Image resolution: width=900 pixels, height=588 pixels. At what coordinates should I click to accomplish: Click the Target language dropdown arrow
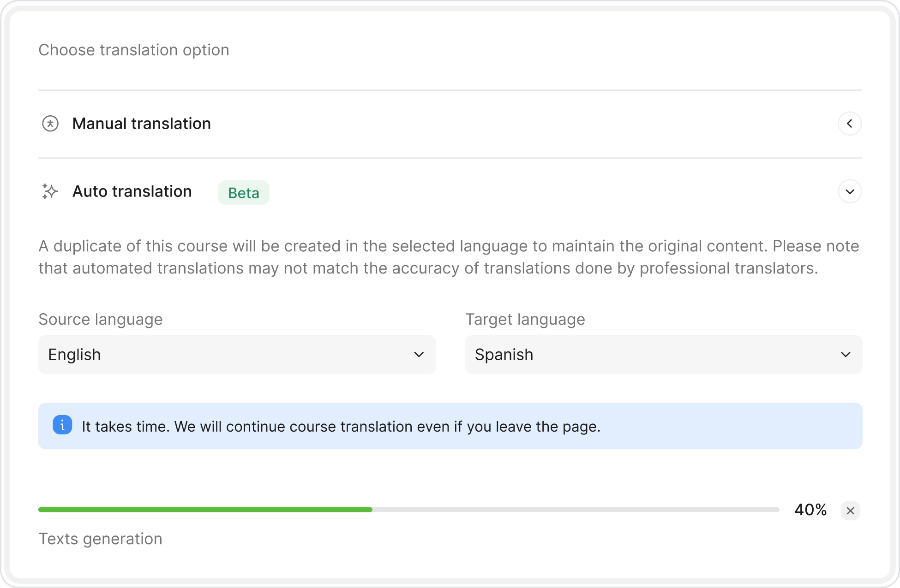coord(846,355)
